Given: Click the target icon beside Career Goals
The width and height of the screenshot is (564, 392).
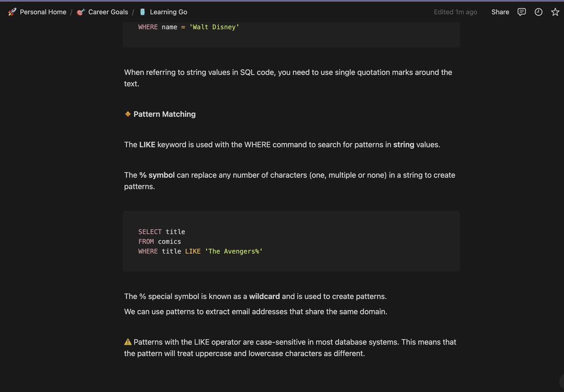Looking at the screenshot, I should point(80,12).
